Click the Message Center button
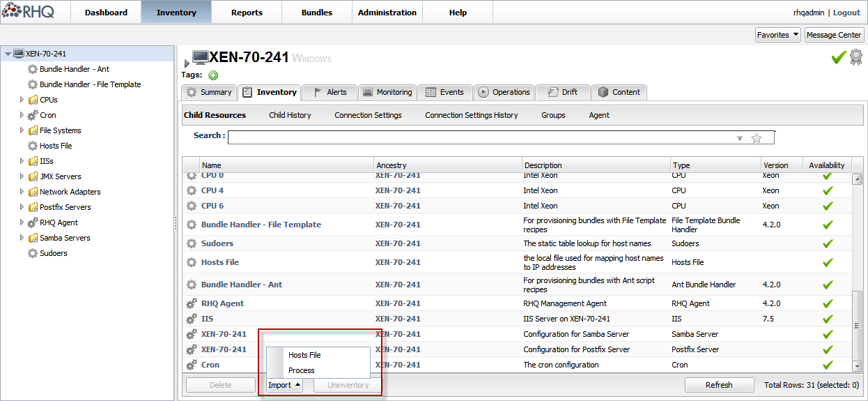 pyautogui.click(x=834, y=35)
